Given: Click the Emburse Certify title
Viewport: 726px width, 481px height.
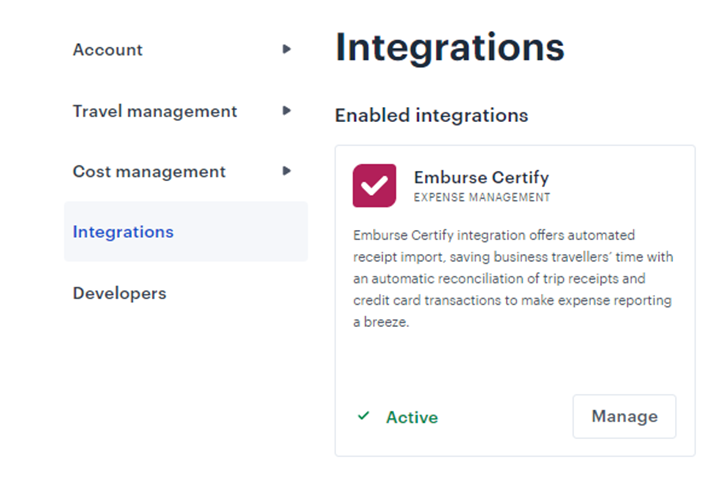Looking at the screenshot, I should pyautogui.click(x=481, y=177).
